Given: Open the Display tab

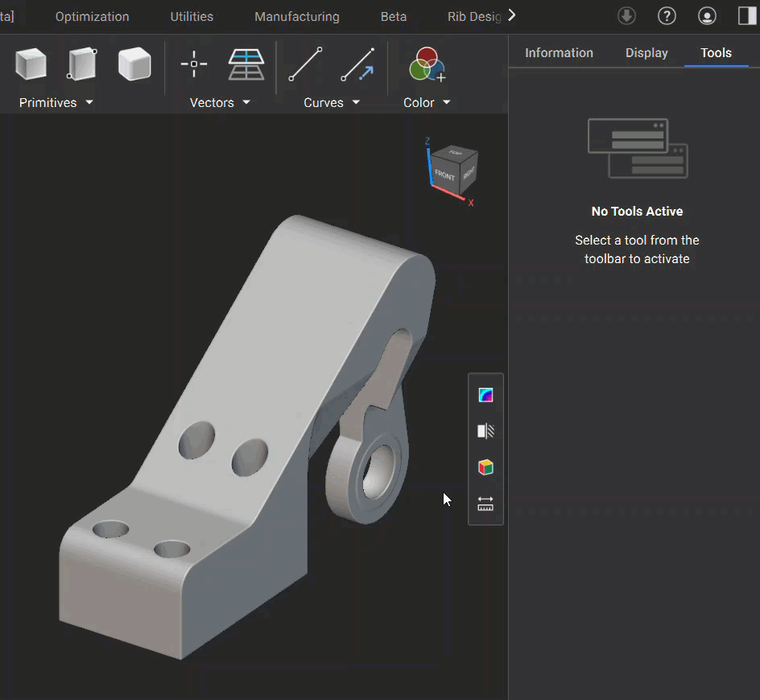Looking at the screenshot, I should [x=646, y=53].
